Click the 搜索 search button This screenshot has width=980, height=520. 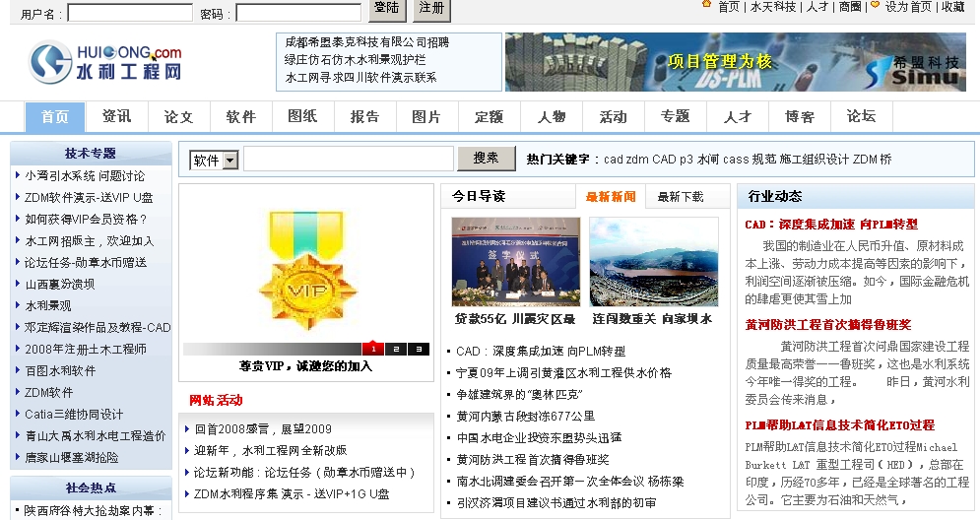487,159
